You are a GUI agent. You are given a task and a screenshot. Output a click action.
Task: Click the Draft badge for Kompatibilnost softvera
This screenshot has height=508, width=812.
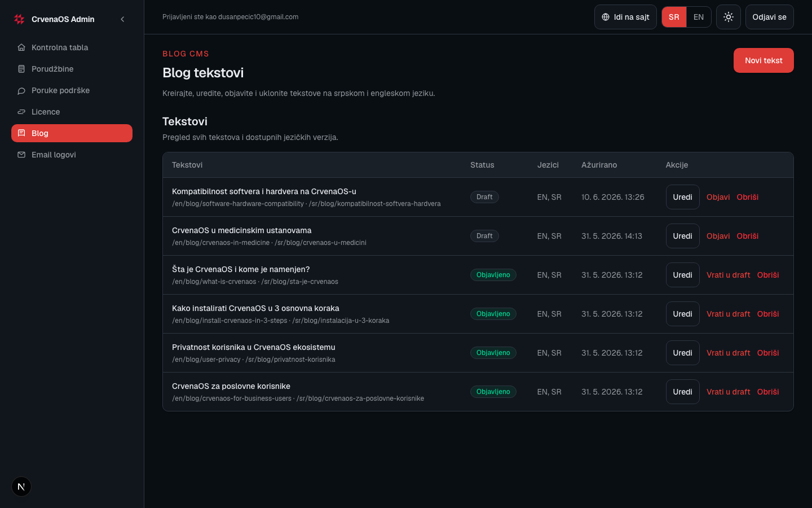point(484,197)
